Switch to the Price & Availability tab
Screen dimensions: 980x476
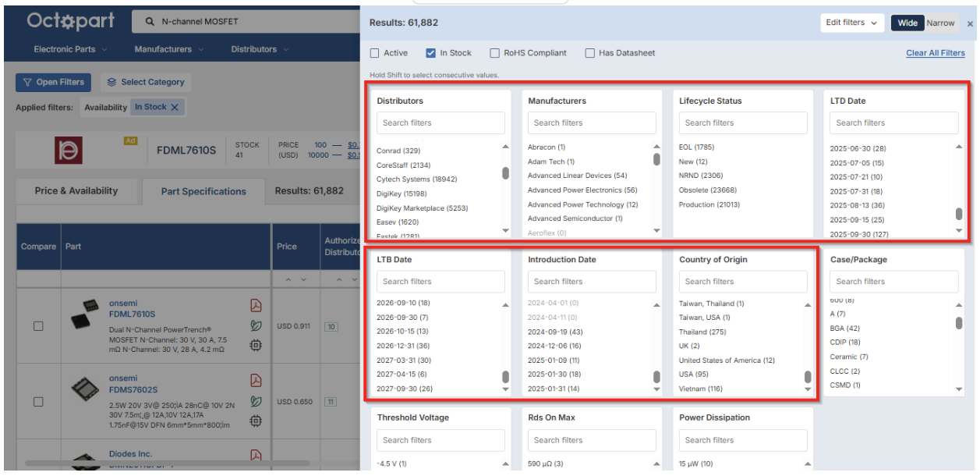point(76,191)
